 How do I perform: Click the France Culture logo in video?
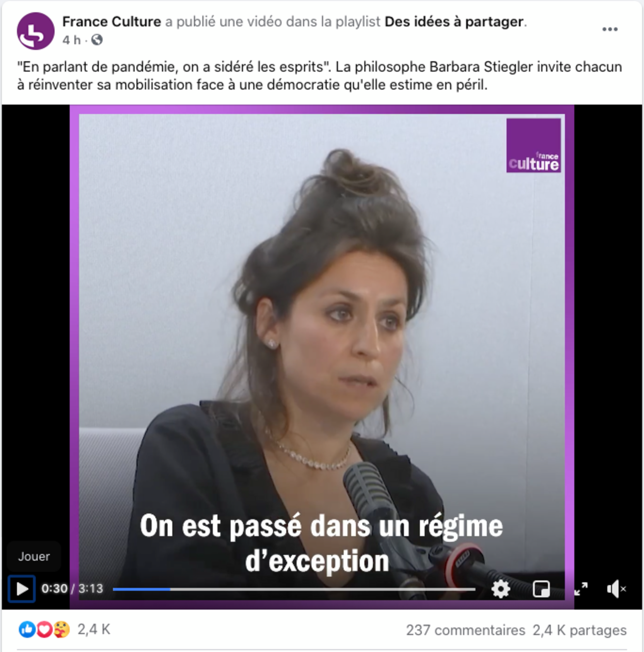click(533, 146)
